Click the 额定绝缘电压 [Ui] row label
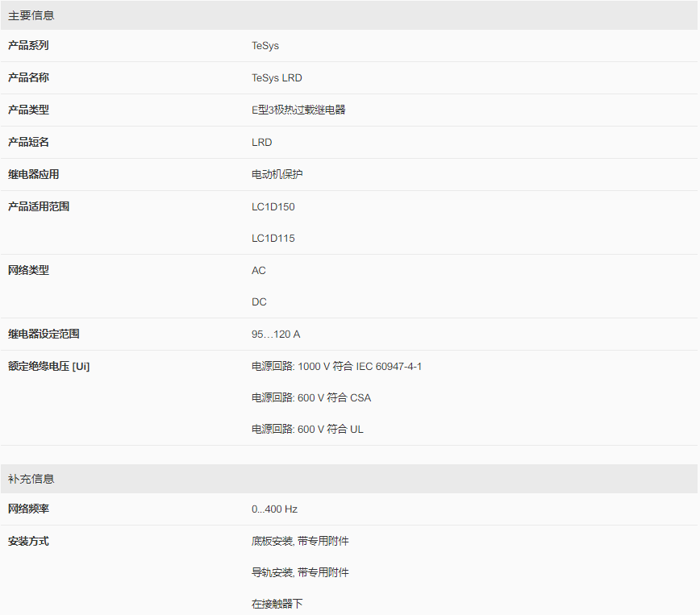This screenshot has width=700, height=615. coord(49,367)
